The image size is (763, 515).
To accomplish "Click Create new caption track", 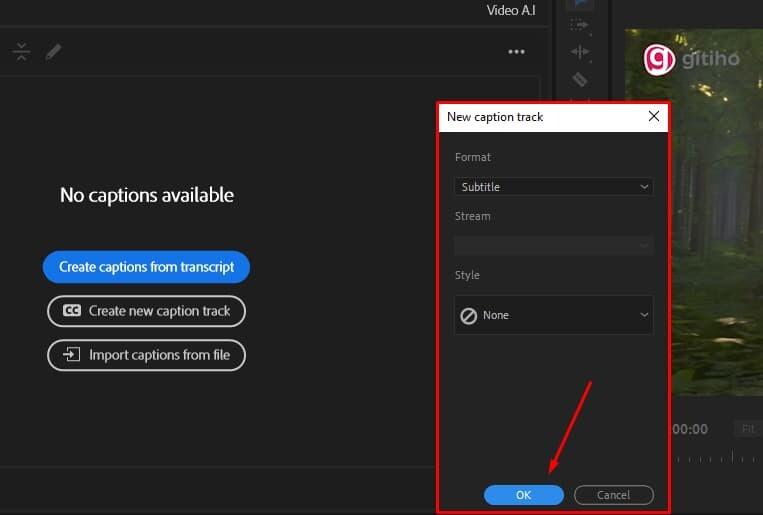I will [x=146, y=311].
